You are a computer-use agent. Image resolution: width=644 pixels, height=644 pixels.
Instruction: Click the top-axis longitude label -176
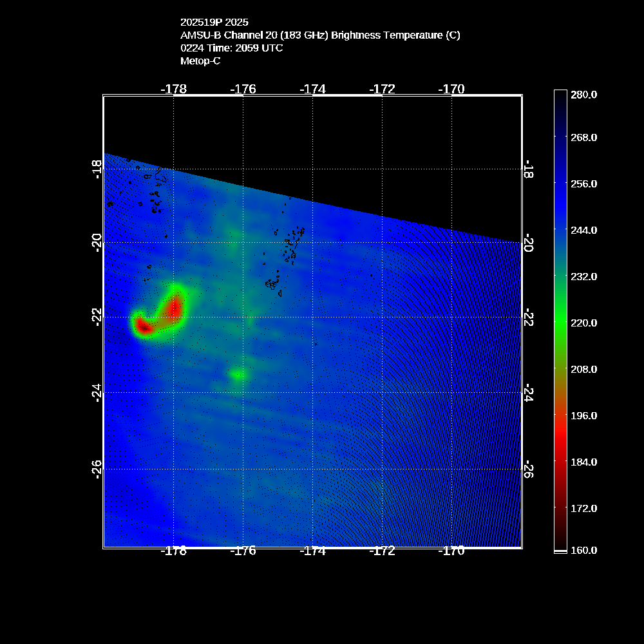point(243,89)
